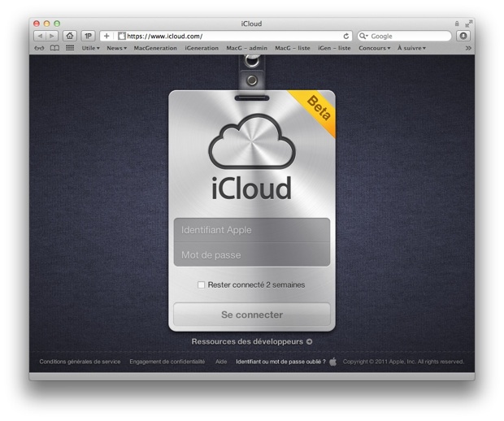Show hidden bookmarks overflow chevron
504x421 pixels.
[x=468, y=48]
